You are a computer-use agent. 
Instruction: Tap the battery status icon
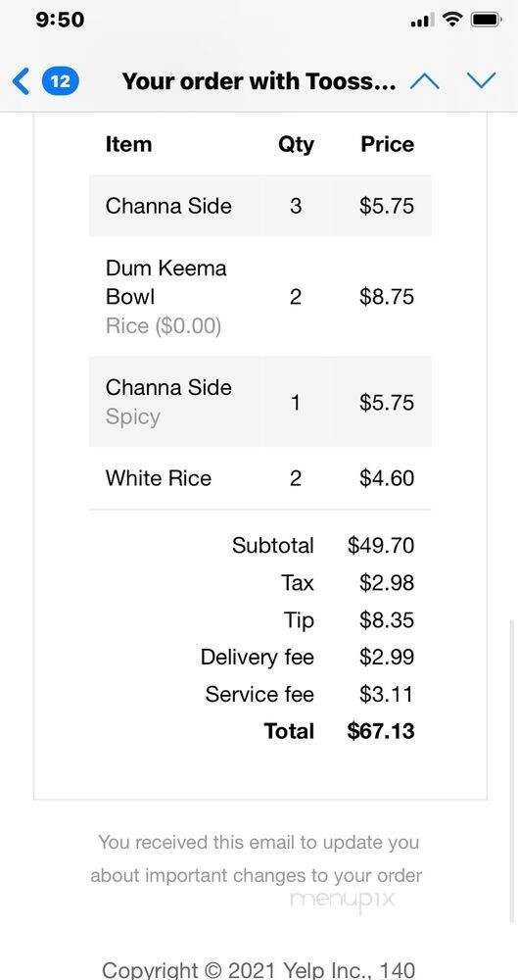[x=488, y=20]
